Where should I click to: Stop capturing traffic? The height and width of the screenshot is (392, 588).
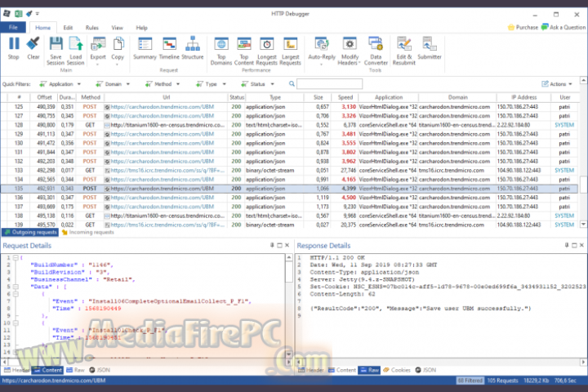click(x=14, y=48)
